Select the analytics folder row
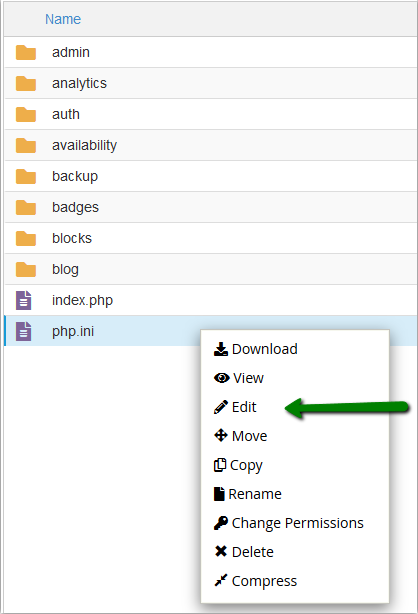Screen dimensions: 418x614 (211, 83)
